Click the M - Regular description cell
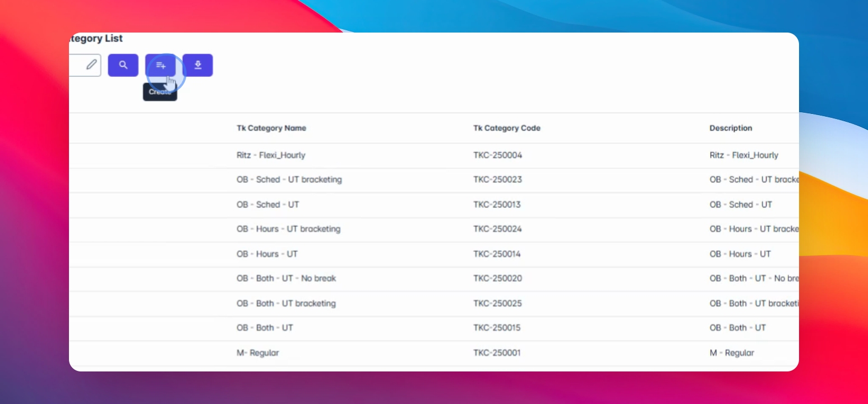This screenshot has height=404, width=868. [732, 352]
